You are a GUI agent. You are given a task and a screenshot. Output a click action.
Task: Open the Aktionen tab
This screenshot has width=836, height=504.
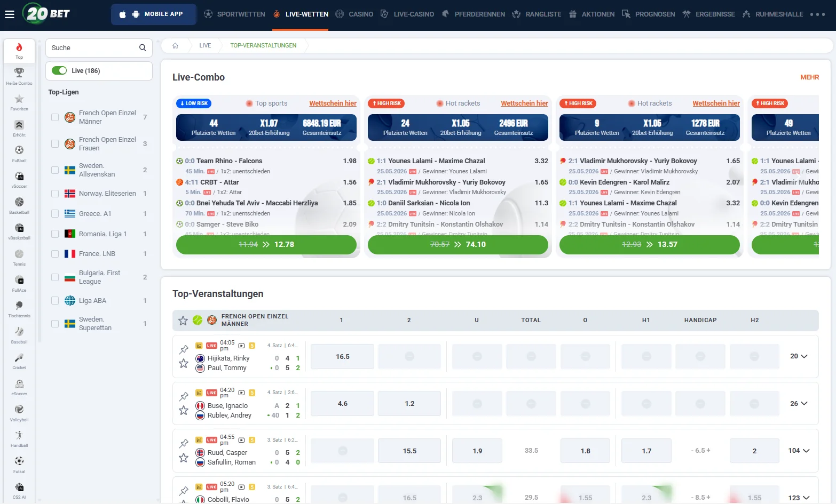[591, 14]
